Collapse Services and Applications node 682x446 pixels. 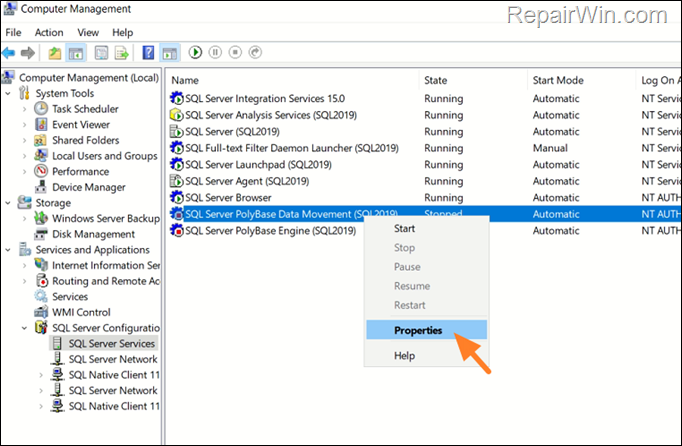(x=8, y=250)
